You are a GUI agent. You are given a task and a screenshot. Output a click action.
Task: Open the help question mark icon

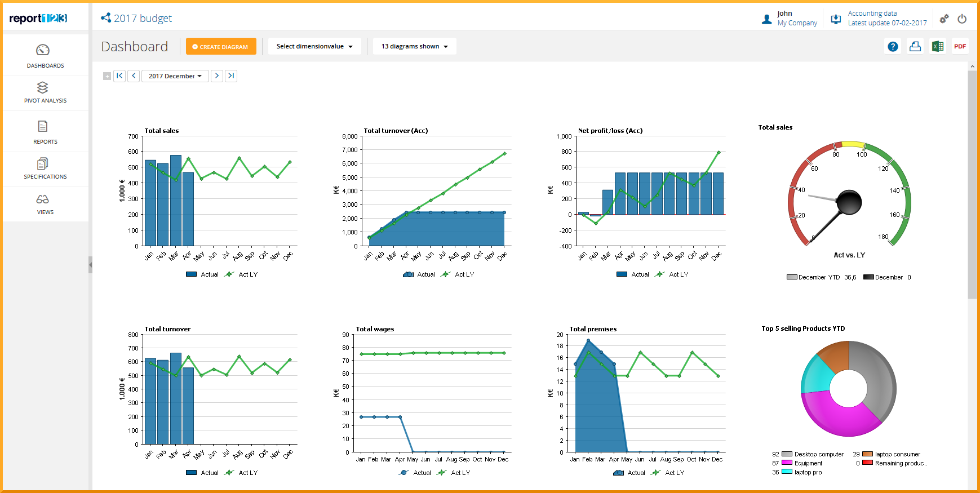(893, 47)
